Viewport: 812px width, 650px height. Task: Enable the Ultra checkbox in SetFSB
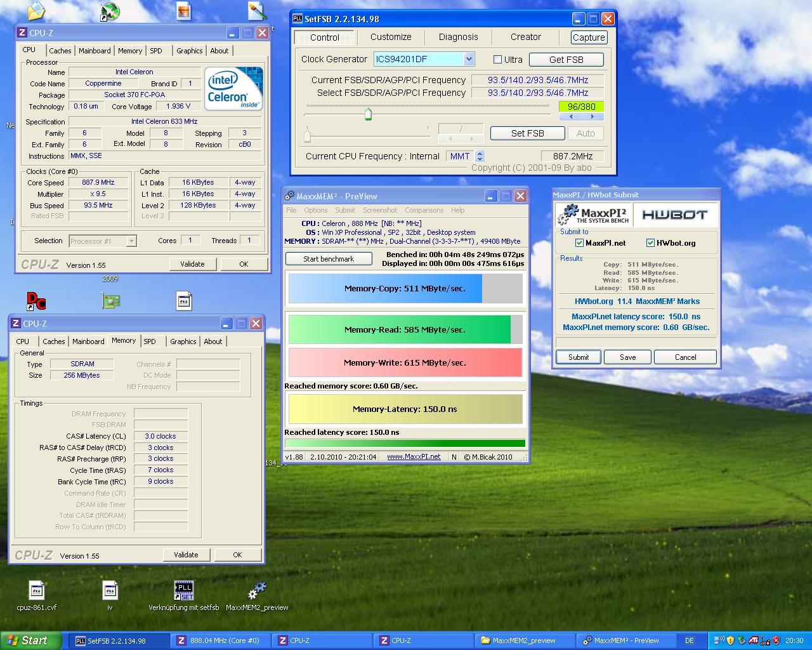498,60
